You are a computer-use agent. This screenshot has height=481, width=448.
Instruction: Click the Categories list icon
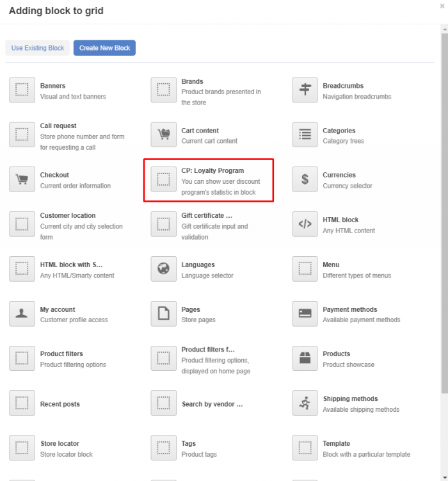click(305, 135)
